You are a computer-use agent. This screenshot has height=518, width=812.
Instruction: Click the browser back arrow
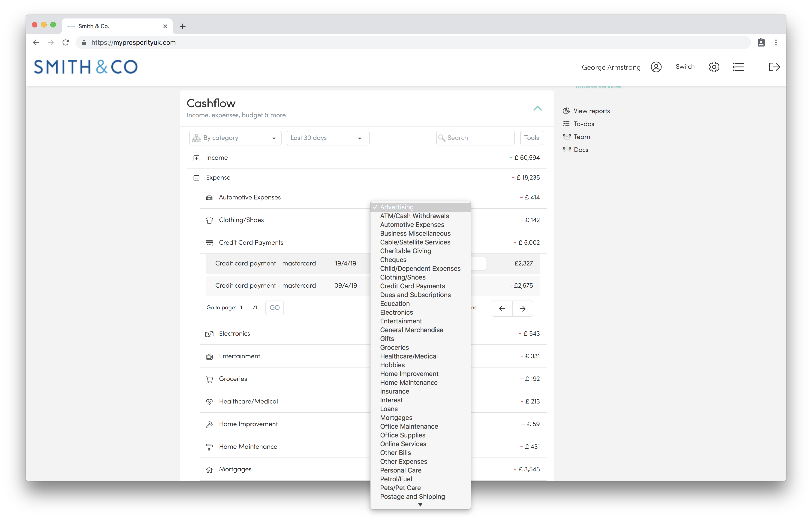(x=36, y=42)
